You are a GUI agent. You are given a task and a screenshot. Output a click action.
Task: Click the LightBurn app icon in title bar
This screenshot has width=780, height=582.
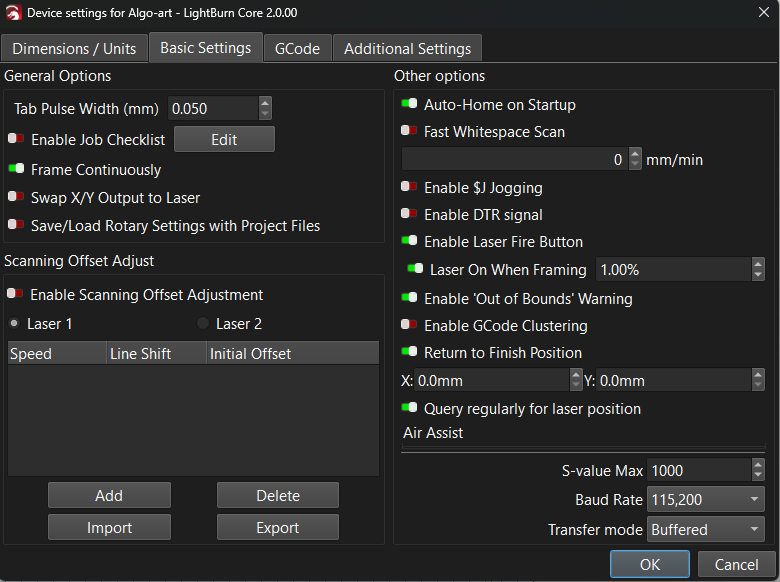[13, 13]
